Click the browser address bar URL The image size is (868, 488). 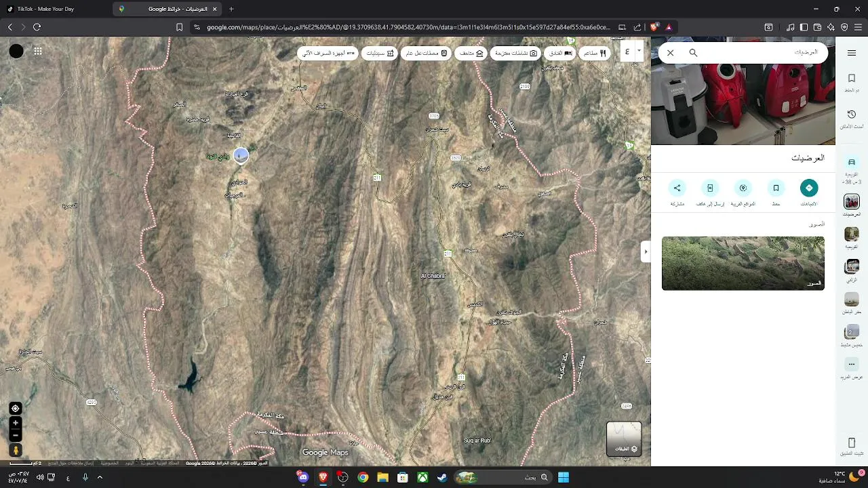(x=408, y=27)
